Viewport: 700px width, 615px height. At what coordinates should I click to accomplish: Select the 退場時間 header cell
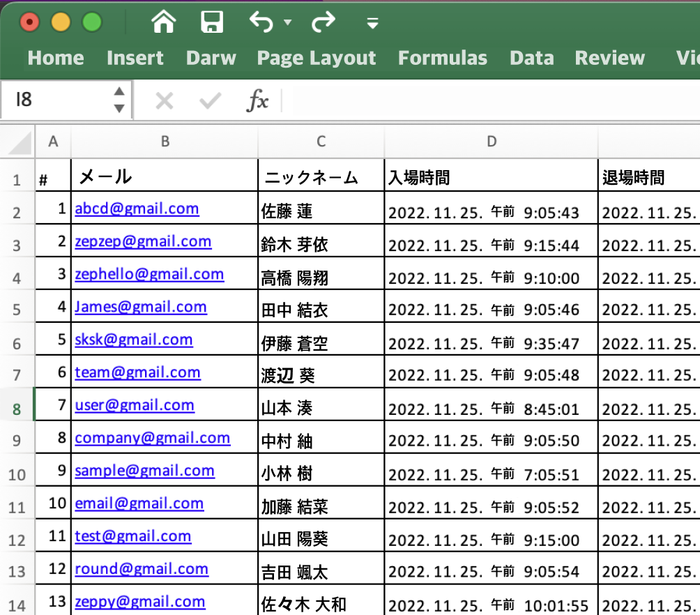(x=649, y=176)
